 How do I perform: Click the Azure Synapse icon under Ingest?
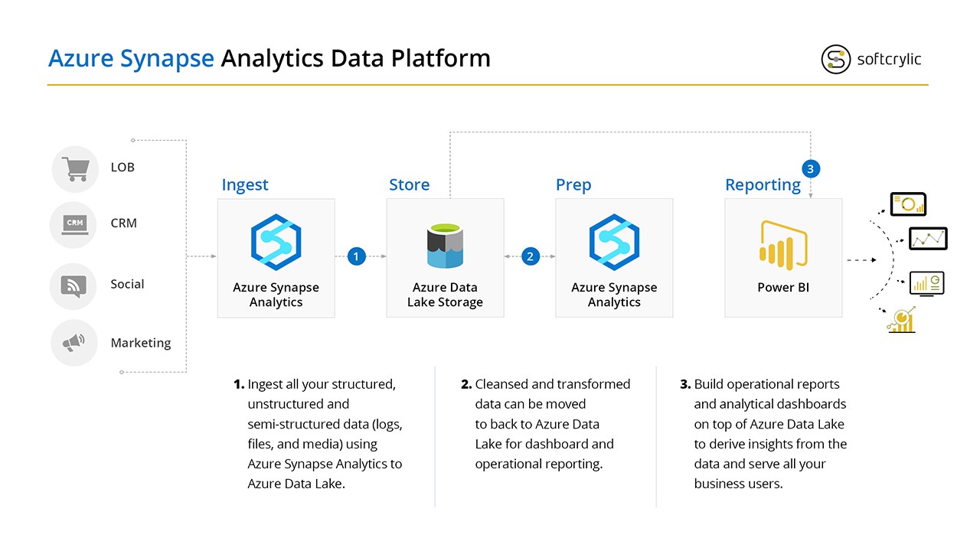click(x=276, y=243)
